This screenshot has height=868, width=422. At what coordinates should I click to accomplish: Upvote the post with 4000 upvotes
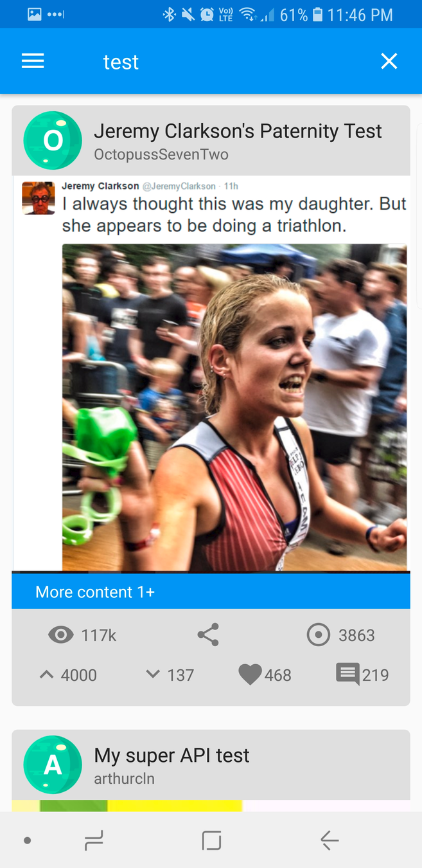(x=46, y=675)
